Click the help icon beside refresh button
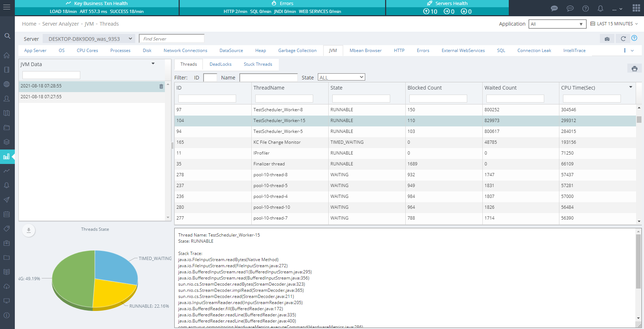644x329 pixels. (x=634, y=38)
